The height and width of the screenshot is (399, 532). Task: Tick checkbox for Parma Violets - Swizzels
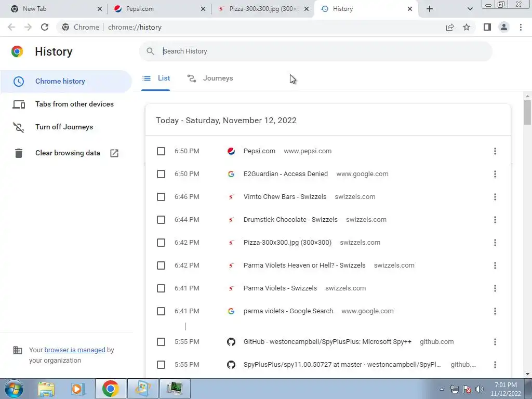161,288
